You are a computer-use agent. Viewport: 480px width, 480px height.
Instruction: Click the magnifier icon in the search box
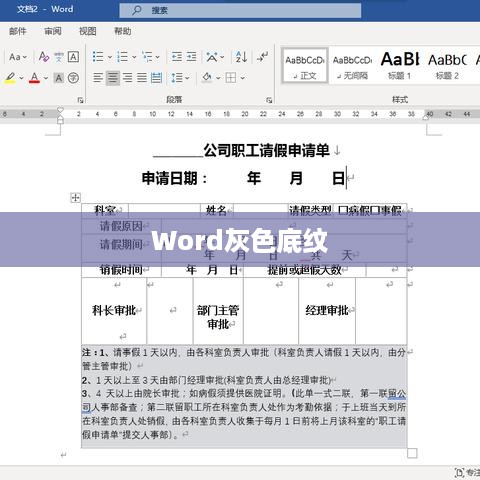pyautogui.click(x=137, y=10)
